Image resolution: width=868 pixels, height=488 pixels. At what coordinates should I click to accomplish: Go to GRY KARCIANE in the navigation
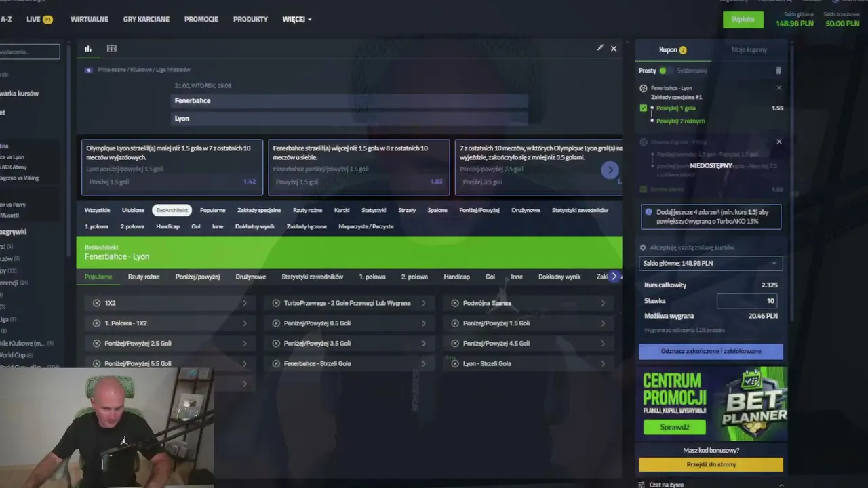pyautogui.click(x=146, y=19)
